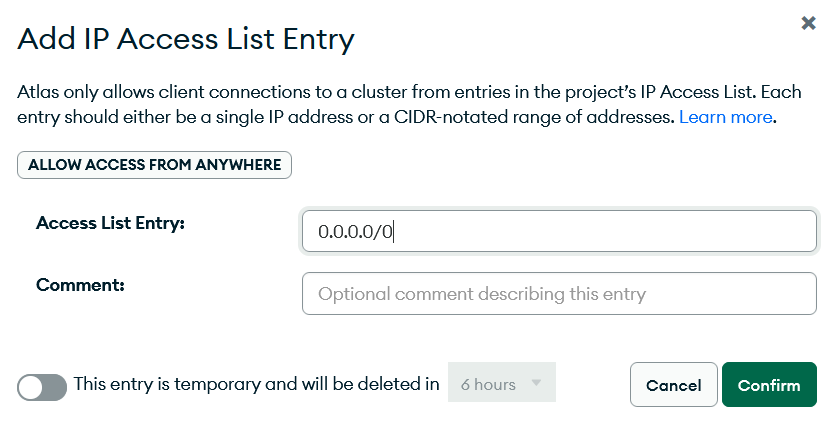Focus the Access List Entry input field
Screen dimensions: 837x427
(x=559, y=231)
